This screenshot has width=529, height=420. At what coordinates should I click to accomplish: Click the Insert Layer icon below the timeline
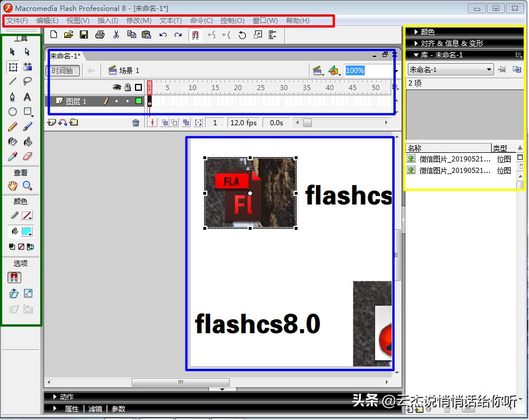tap(51, 122)
